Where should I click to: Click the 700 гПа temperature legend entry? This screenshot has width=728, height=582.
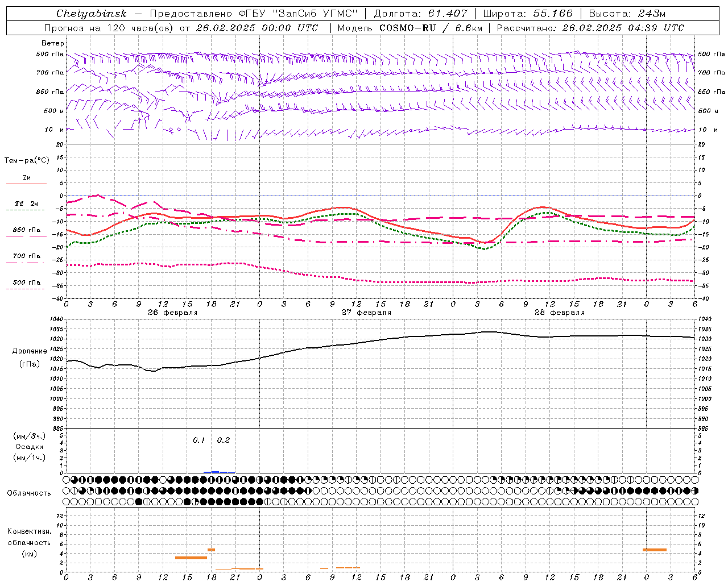(x=26, y=256)
